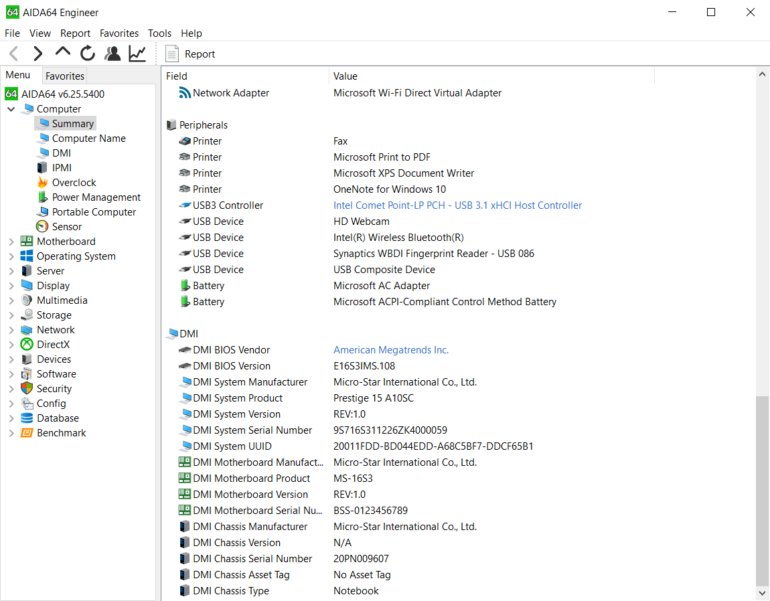
Task: Expand the Benchmark tree node
Action: pyautogui.click(x=11, y=433)
